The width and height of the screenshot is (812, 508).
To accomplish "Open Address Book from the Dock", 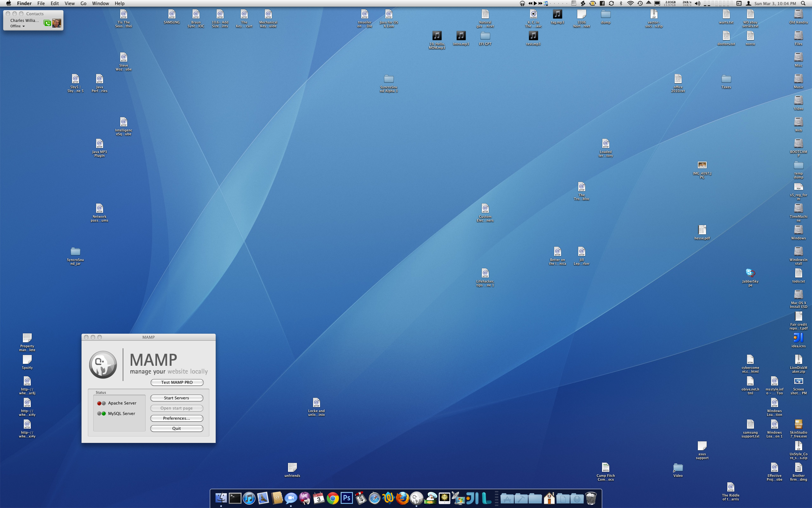I will click(x=277, y=498).
